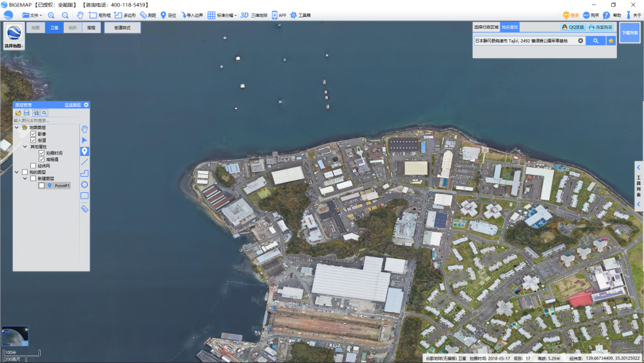Collapse the 其他属性 tree node

24,147
